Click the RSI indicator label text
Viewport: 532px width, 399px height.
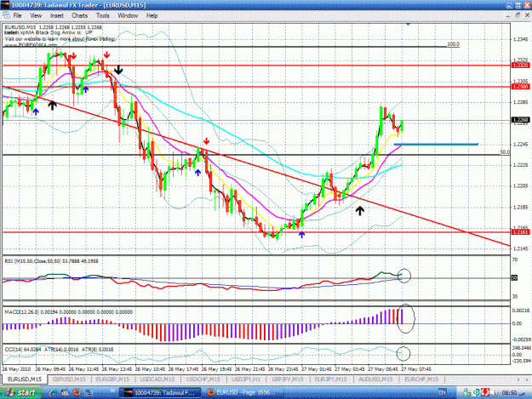point(51,261)
